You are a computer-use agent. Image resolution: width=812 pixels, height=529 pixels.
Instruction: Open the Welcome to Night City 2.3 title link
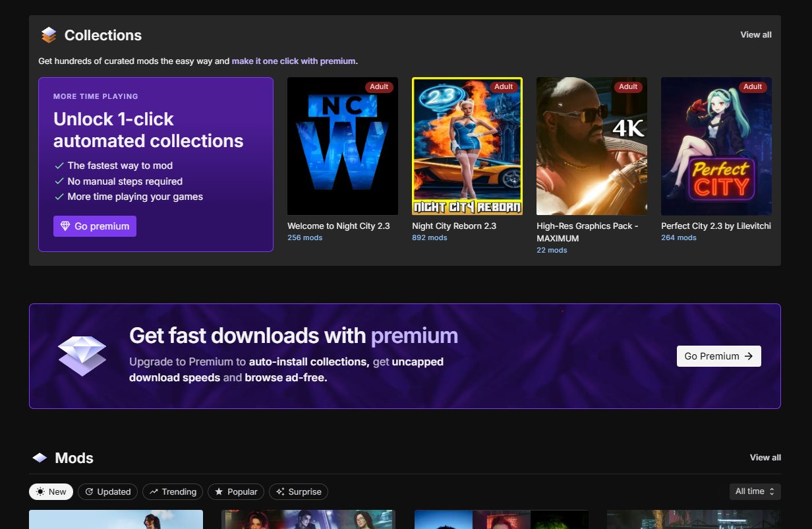pos(339,226)
